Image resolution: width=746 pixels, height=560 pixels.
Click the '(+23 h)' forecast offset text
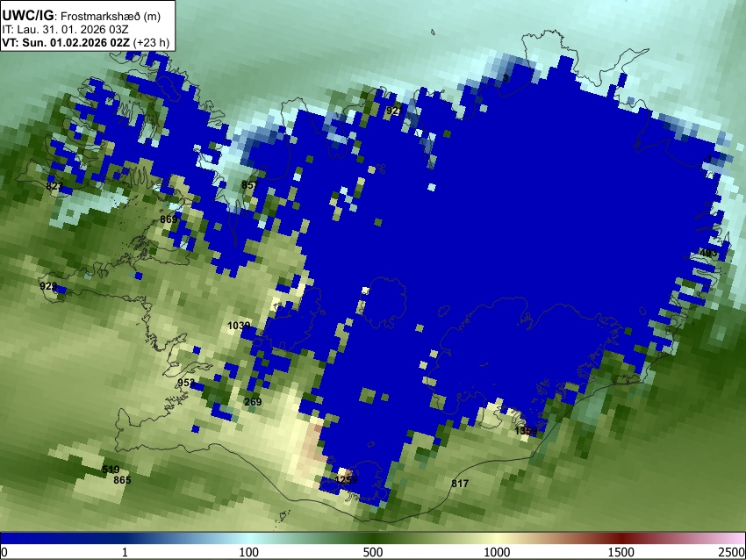point(151,42)
